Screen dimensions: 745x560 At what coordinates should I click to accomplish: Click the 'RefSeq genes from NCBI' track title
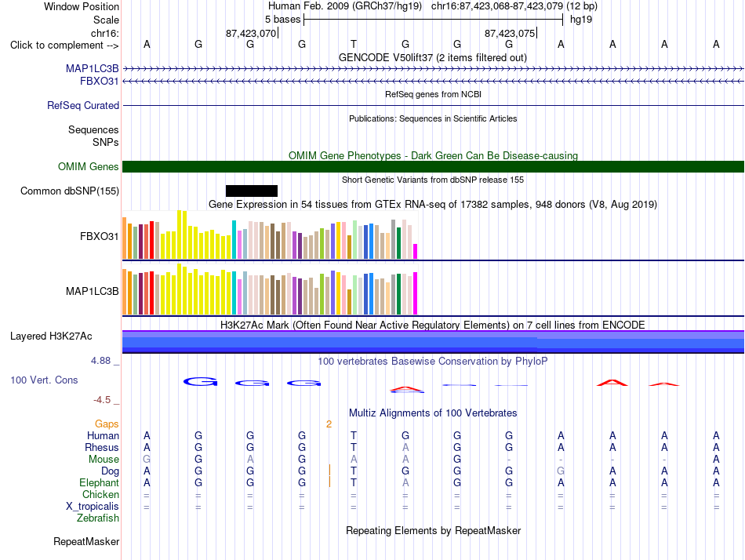[434, 94]
